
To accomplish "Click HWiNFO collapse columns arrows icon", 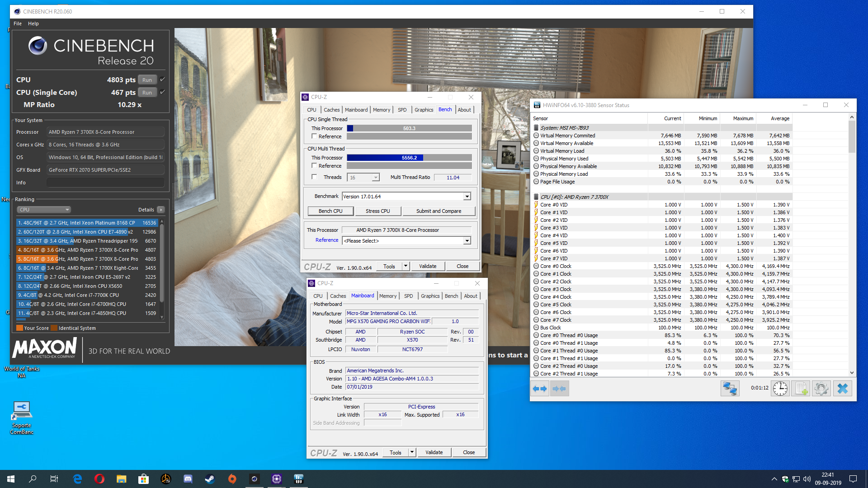I will (559, 389).
